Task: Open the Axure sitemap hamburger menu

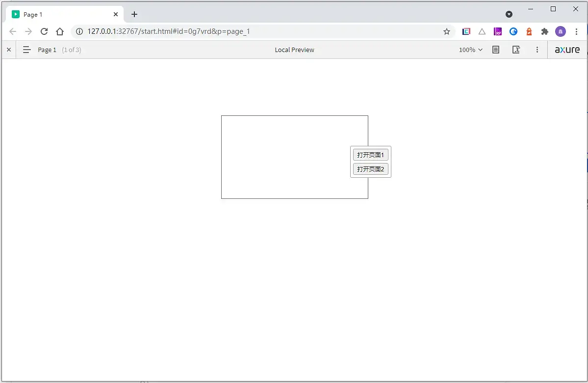Action: click(x=26, y=50)
